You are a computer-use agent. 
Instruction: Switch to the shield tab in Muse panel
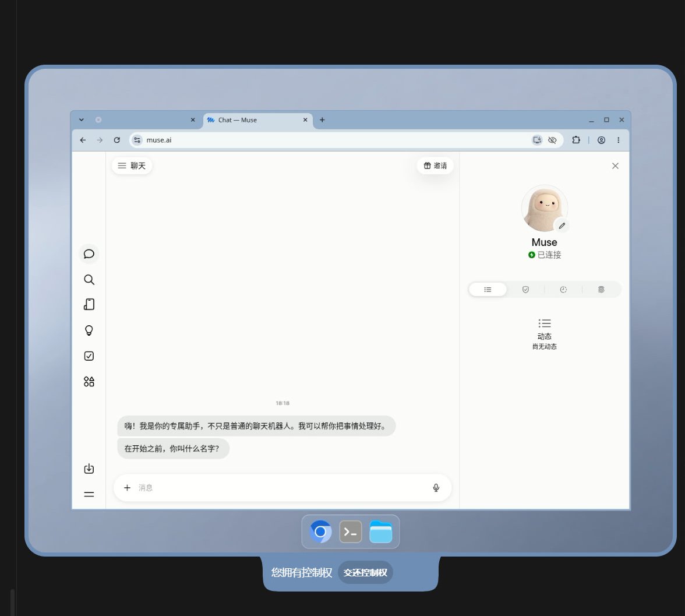click(x=525, y=290)
